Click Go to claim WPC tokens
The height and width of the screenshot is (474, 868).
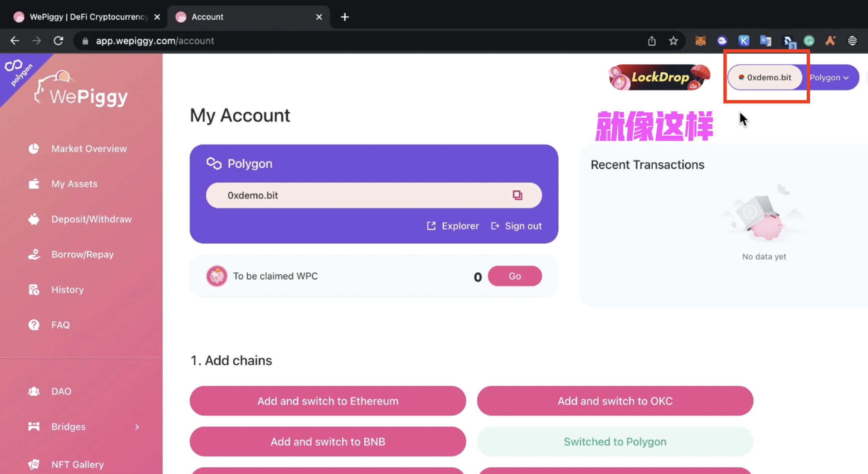click(515, 275)
